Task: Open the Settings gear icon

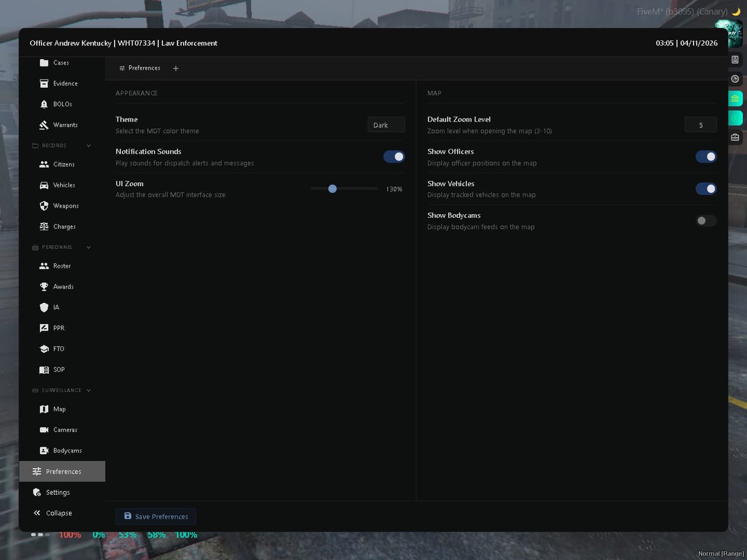Action: (37, 492)
